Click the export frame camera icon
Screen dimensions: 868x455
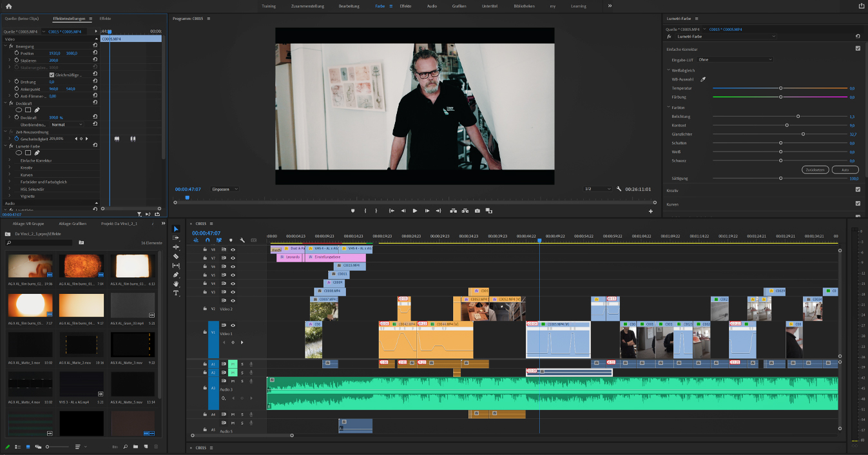[477, 211]
